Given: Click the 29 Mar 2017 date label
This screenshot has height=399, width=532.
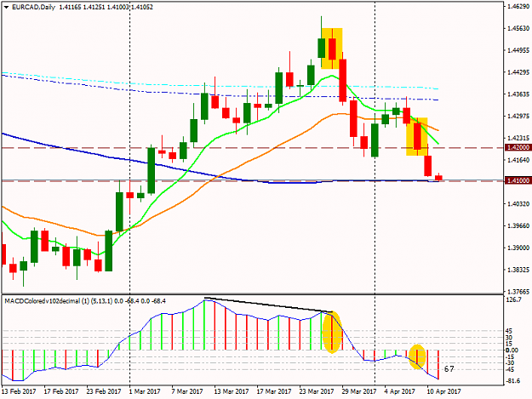Looking at the screenshot, I should tap(359, 391).
